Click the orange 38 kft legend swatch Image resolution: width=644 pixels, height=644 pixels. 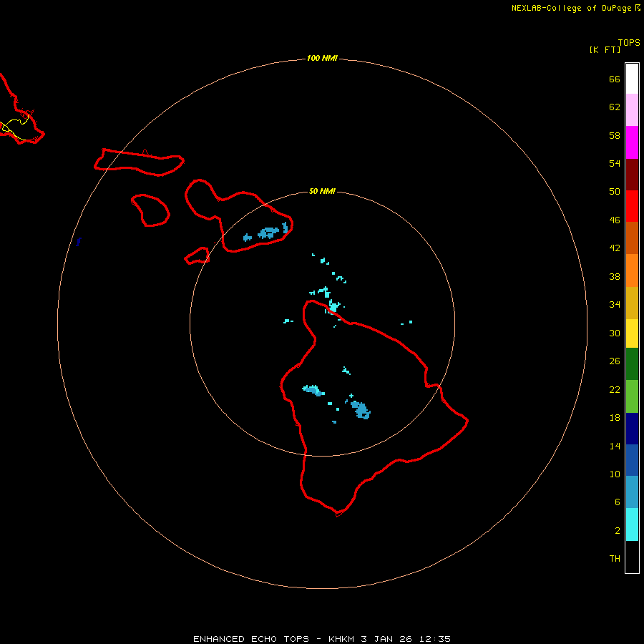pyautogui.click(x=632, y=270)
